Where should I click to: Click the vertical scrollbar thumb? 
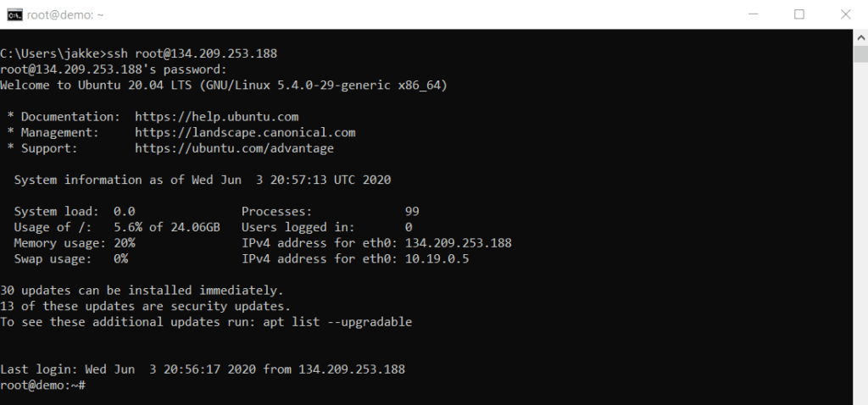coord(860,55)
